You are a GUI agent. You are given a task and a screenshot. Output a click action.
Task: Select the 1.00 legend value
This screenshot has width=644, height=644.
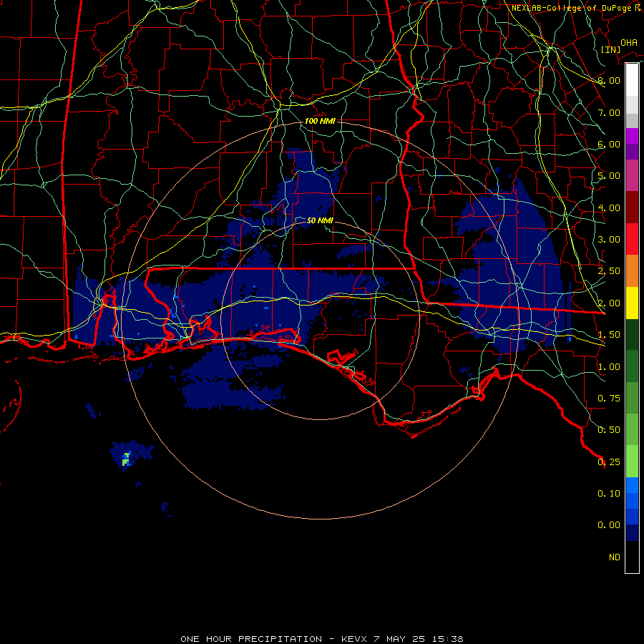click(609, 367)
